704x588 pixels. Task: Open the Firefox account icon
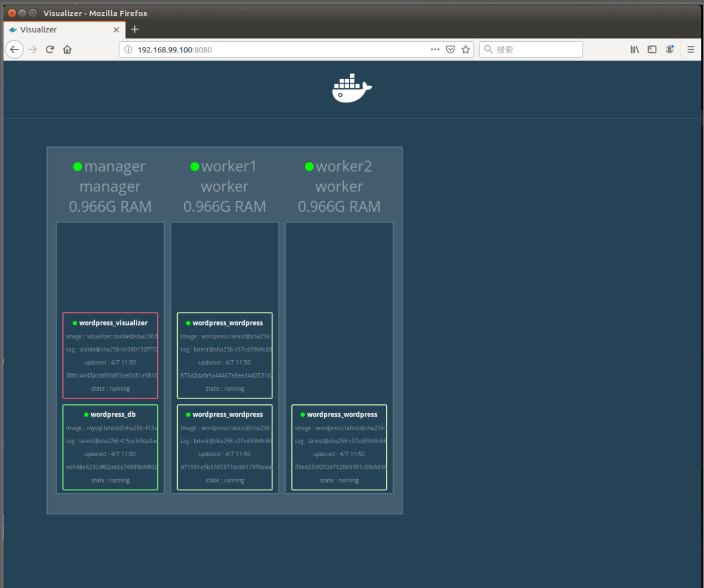(x=669, y=49)
